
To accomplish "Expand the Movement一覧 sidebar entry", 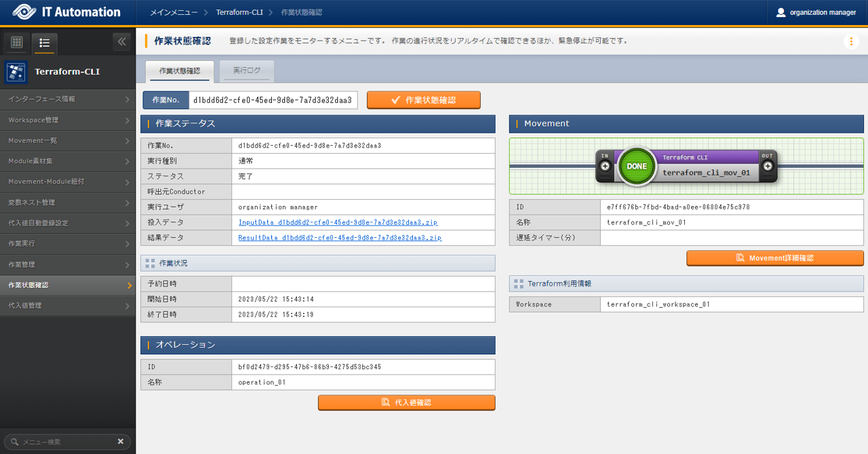I will (x=68, y=141).
